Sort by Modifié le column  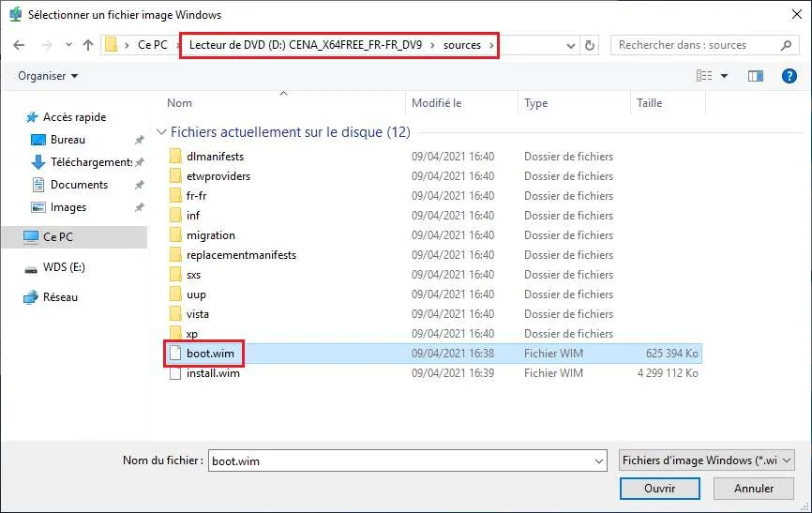click(436, 103)
